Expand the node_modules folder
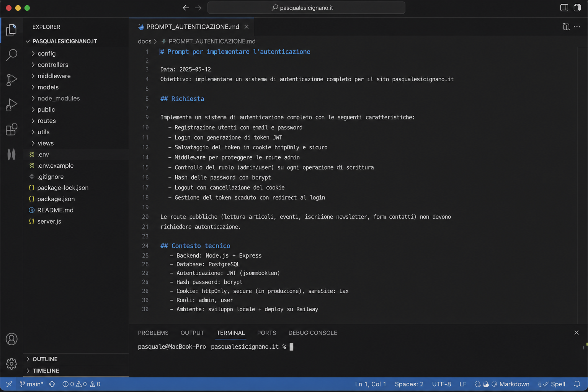This screenshot has height=392, width=588. (76, 98)
